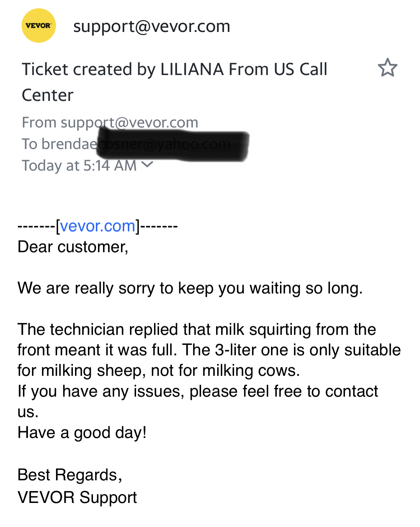Expand message details next to timestamp
Image resolution: width=420 pixels, height=527 pixels.
coord(147,165)
